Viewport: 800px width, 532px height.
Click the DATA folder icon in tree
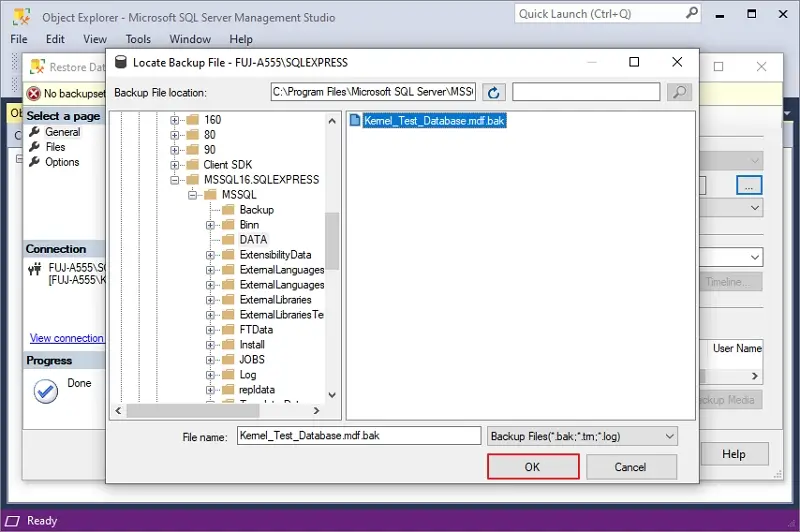(229, 240)
